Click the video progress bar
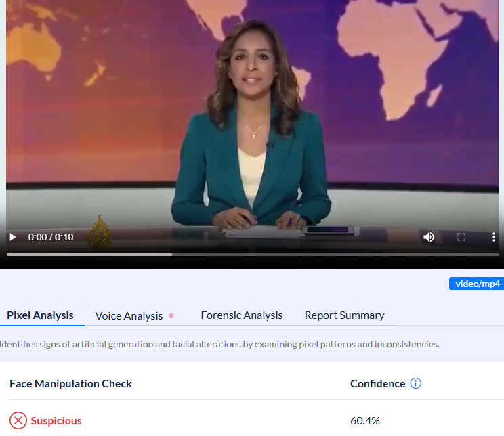This screenshot has width=504, height=436. pos(252,255)
